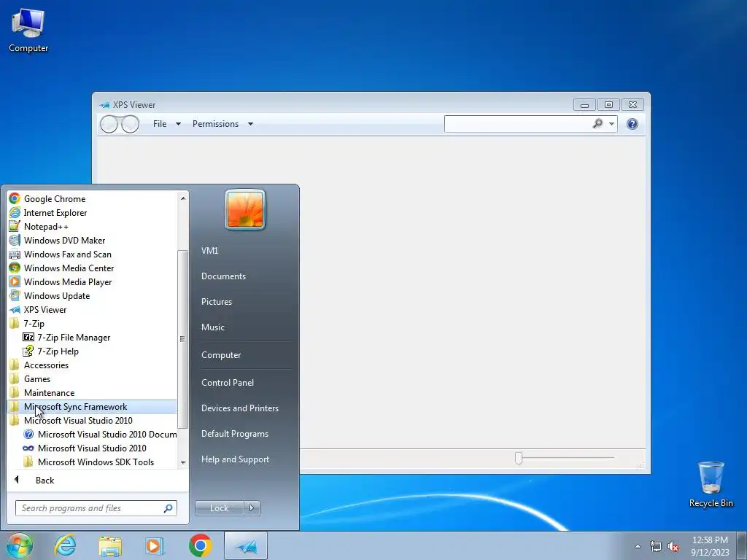
Task: Select the Computer desktop icon
Action: click(x=28, y=31)
